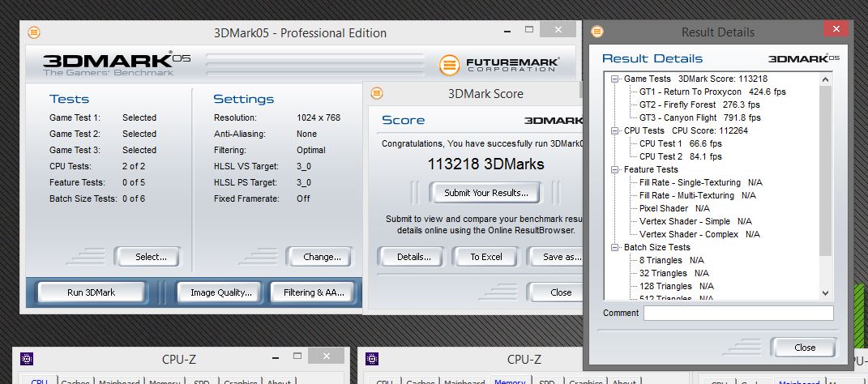Click the Game Tests 3DMark Score row
868x384 pixels.
point(695,79)
